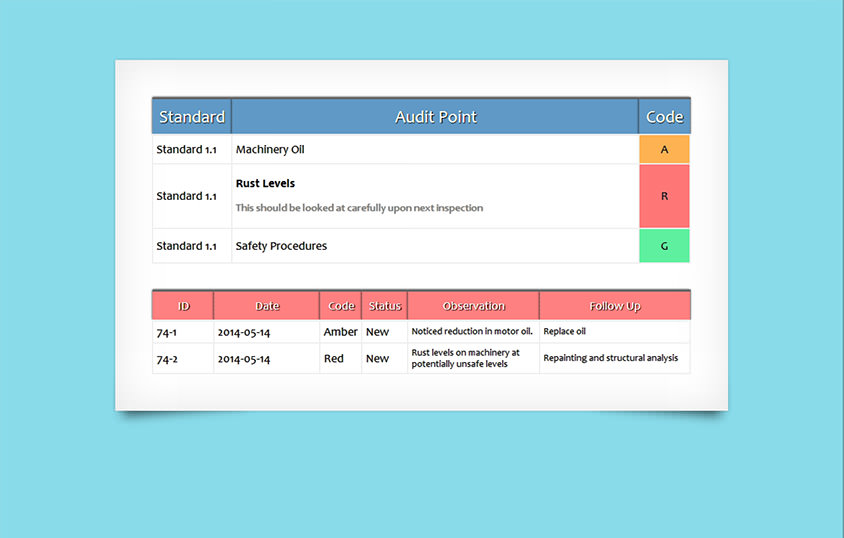This screenshot has width=844, height=538.
Task: Click the date in row 74-2
Action: point(244,359)
